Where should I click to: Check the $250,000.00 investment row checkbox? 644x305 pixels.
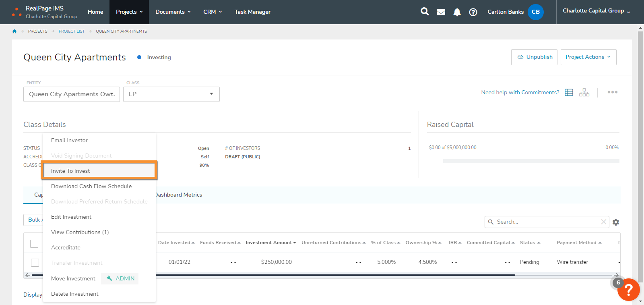[x=35, y=262]
